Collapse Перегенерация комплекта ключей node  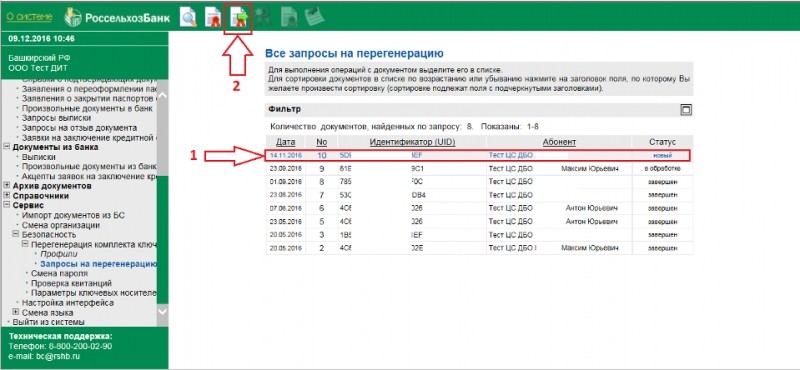(x=25, y=244)
